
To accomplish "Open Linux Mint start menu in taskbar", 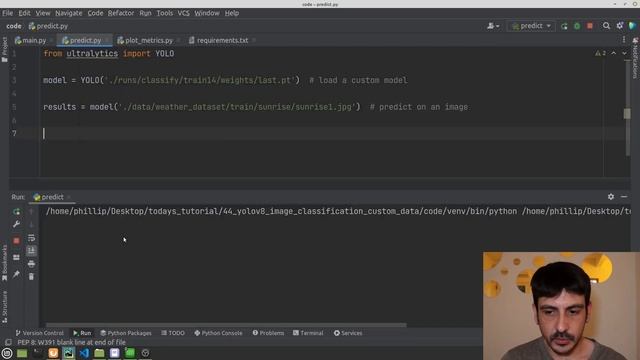I will pos(7,353).
